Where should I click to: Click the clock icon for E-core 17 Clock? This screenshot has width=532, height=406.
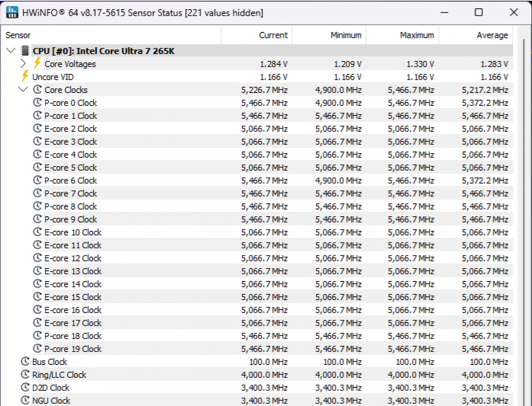point(37,323)
